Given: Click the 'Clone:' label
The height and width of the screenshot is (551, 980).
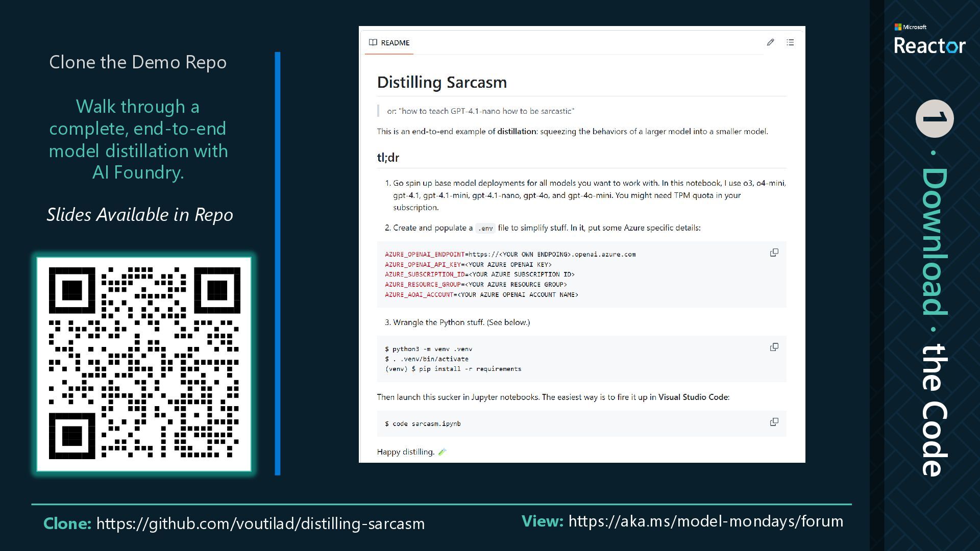Looking at the screenshot, I should pyautogui.click(x=67, y=523).
